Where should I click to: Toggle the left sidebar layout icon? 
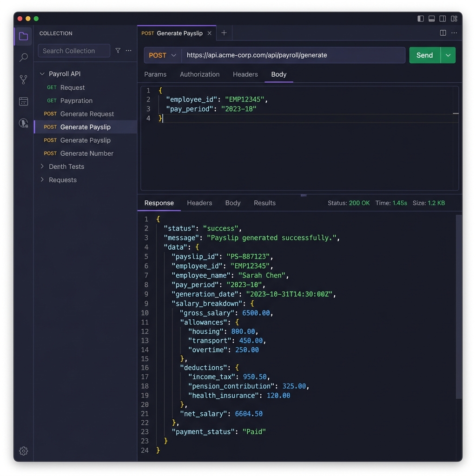[420, 19]
